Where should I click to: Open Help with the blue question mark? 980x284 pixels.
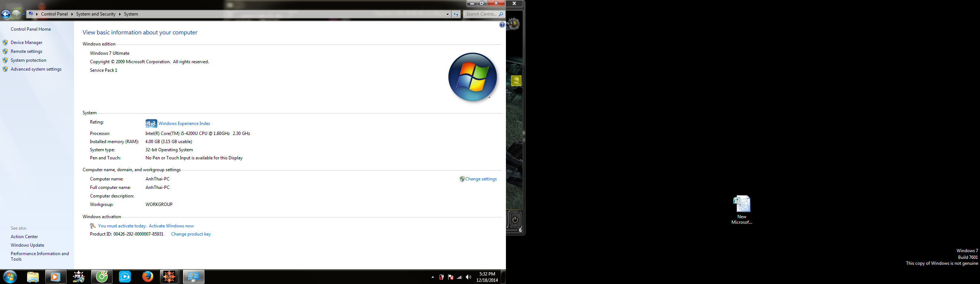click(502, 25)
